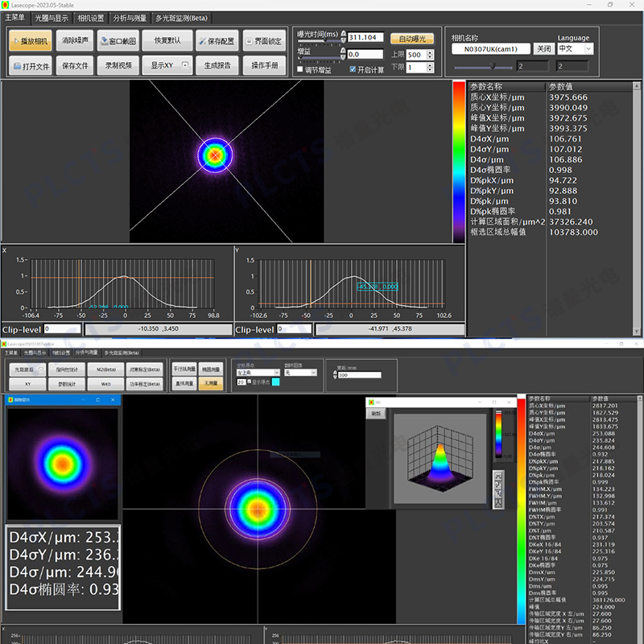Uncheck the 开启计算 calculation checkbox
The image size is (644, 644).
pyautogui.click(x=353, y=69)
